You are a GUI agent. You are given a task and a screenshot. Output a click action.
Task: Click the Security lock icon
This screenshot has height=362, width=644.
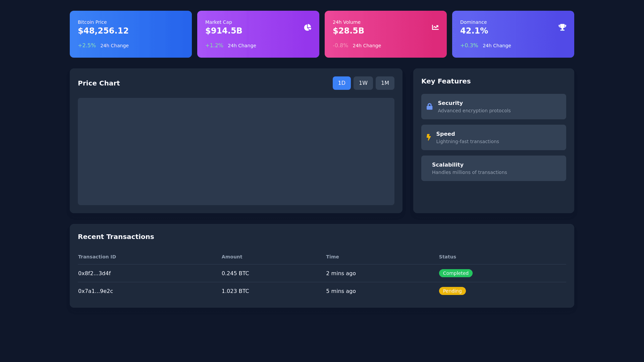tap(429, 107)
